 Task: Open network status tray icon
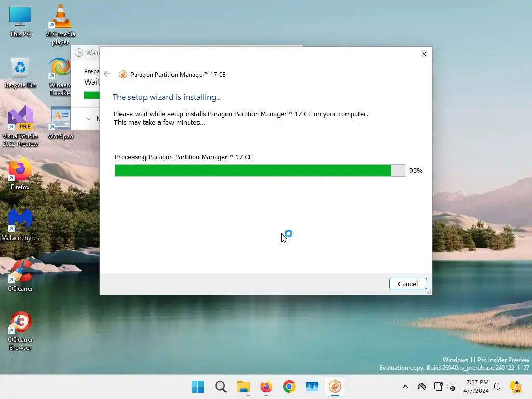pos(438,387)
